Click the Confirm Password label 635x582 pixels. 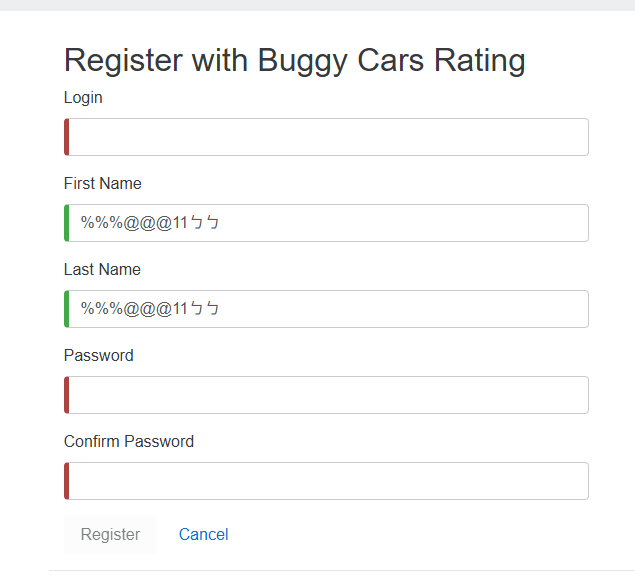pos(129,441)
